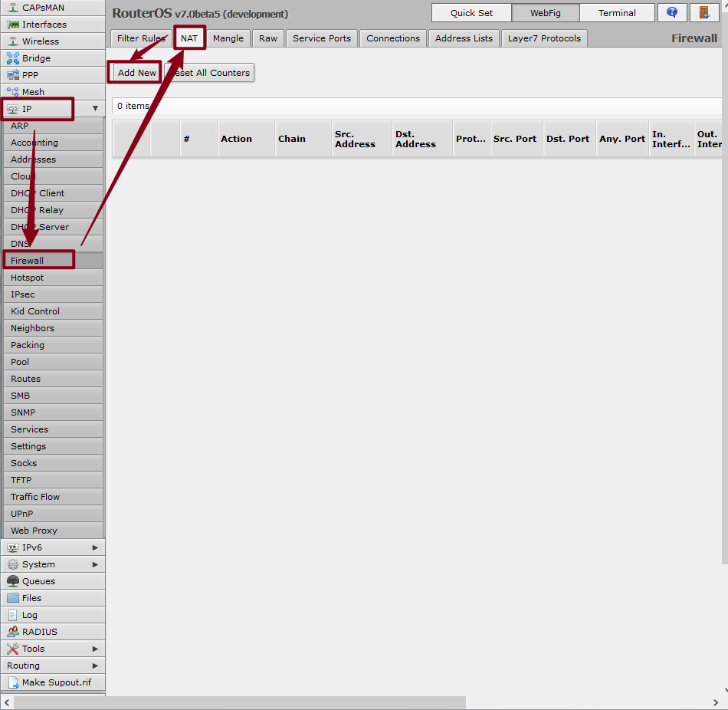Click the Log document icon
The width and height of the screenshot is (728, 710).
point(13,615)
